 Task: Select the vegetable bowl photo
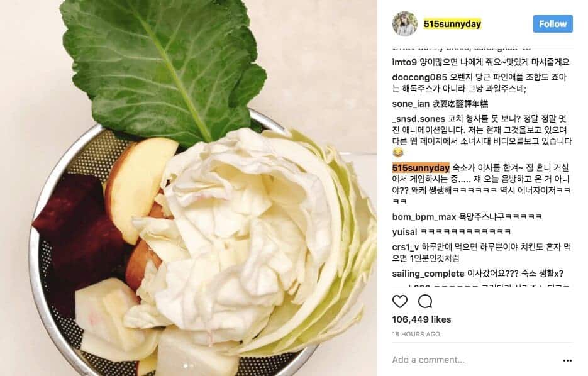click(189, 188)
